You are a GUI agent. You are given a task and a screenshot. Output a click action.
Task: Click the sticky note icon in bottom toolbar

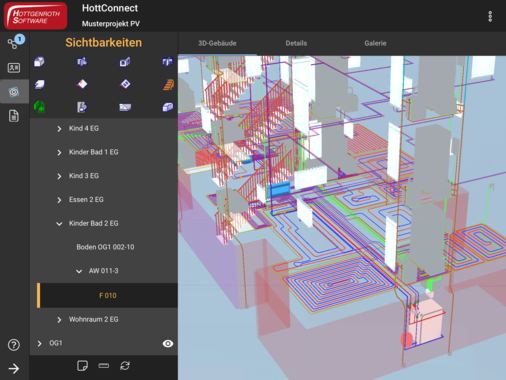(82, 366)
